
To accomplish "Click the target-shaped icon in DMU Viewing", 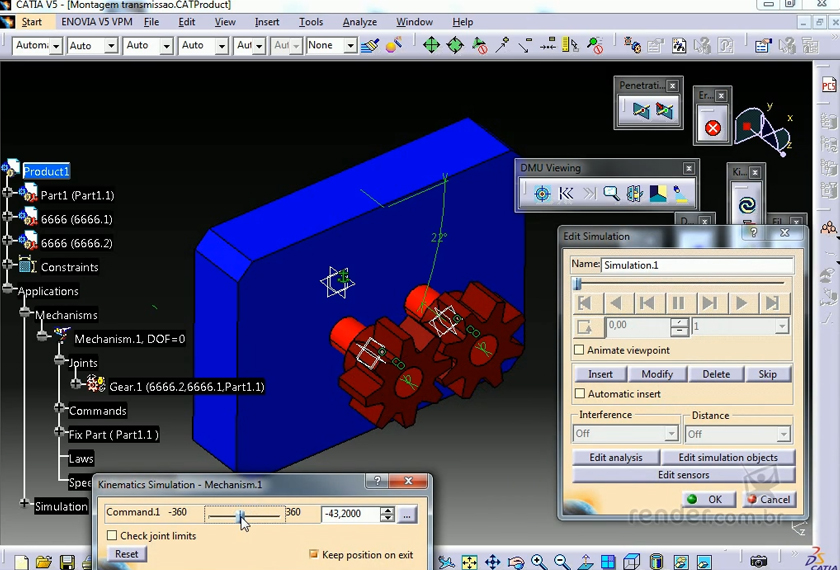I will tap(542, 194).
